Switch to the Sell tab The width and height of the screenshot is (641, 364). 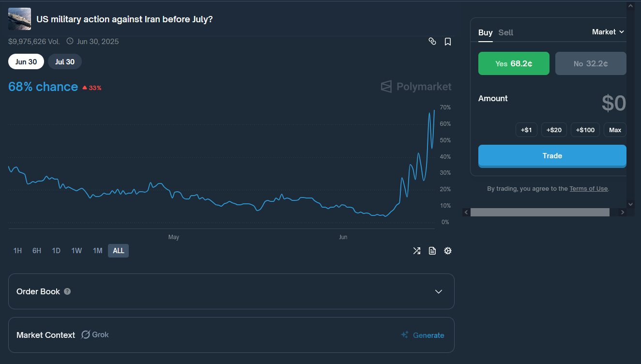tap(506, 32)
